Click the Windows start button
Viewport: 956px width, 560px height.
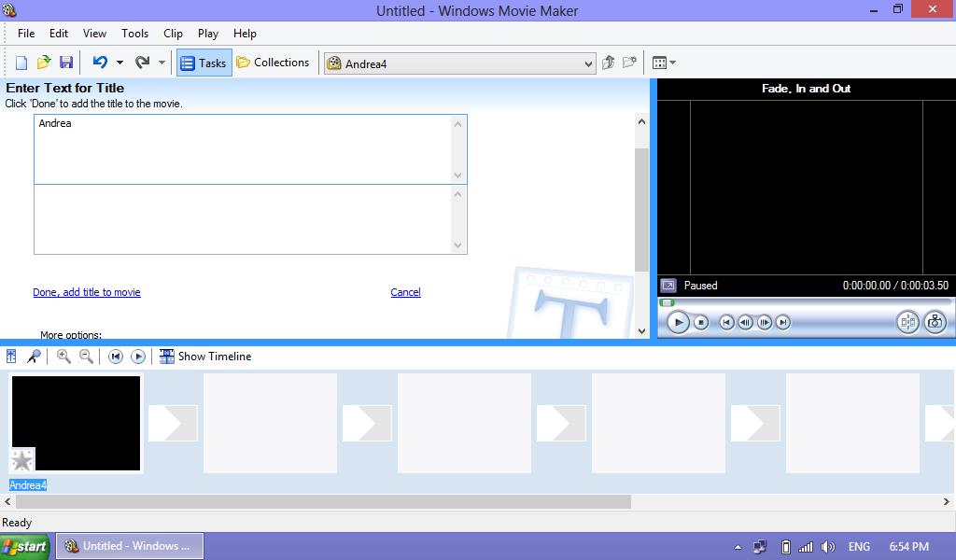click(25, 546)
